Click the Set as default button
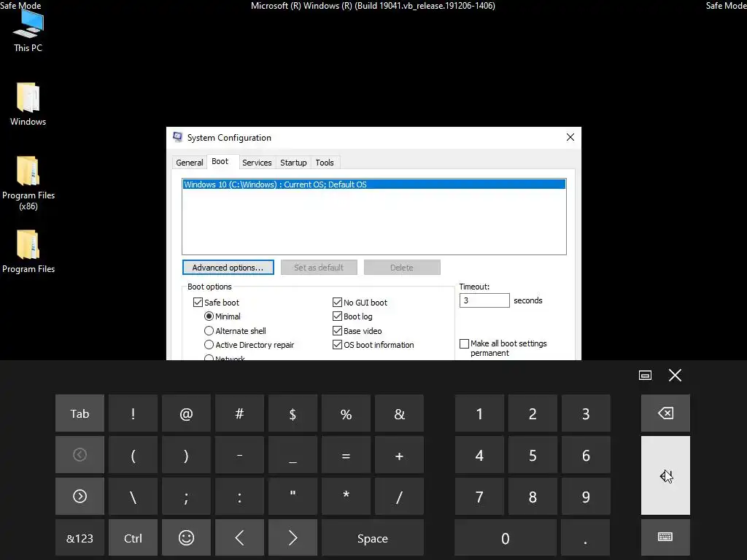747x560 pixels. tap(319, 267)
